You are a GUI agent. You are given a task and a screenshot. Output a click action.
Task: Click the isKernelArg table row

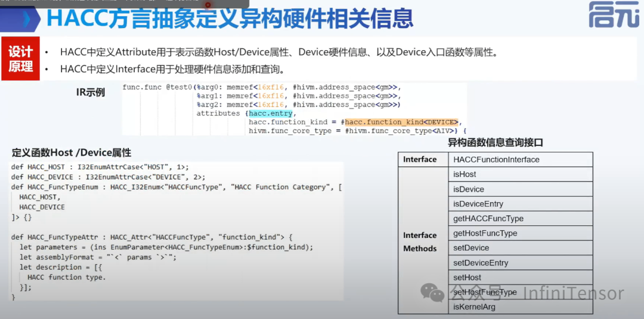point(521,307)
